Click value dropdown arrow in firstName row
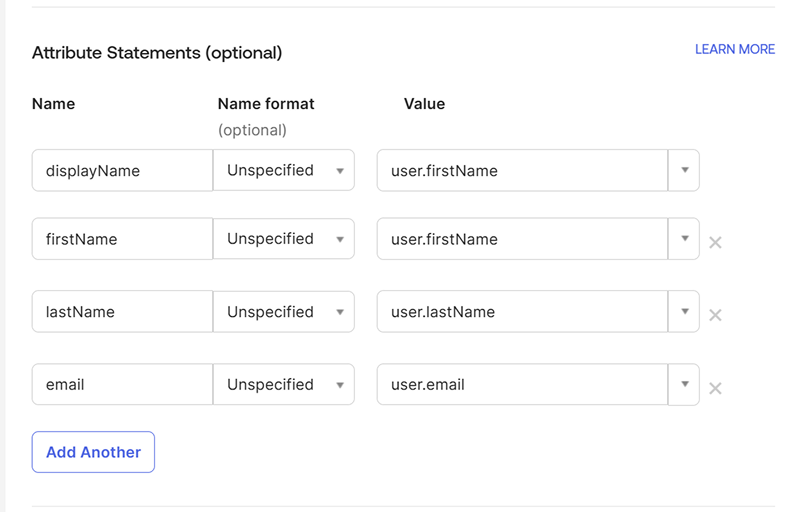 click(x=684, y=239)
